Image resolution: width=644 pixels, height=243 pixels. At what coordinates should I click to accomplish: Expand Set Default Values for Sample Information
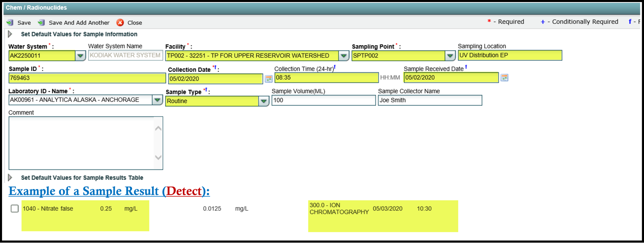[x=10, y=34]
